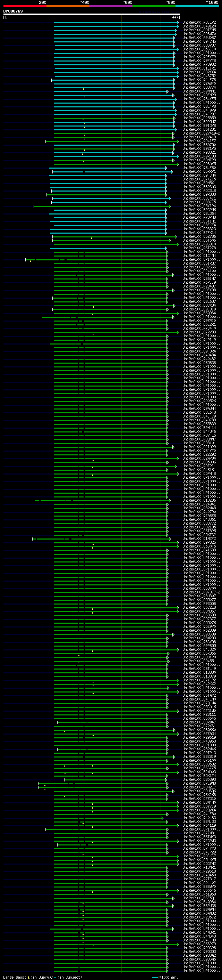The width and height of the screenshot is (222, 980).
Task: Click hit label UniRef100_P93323
Action: (199, 229)
